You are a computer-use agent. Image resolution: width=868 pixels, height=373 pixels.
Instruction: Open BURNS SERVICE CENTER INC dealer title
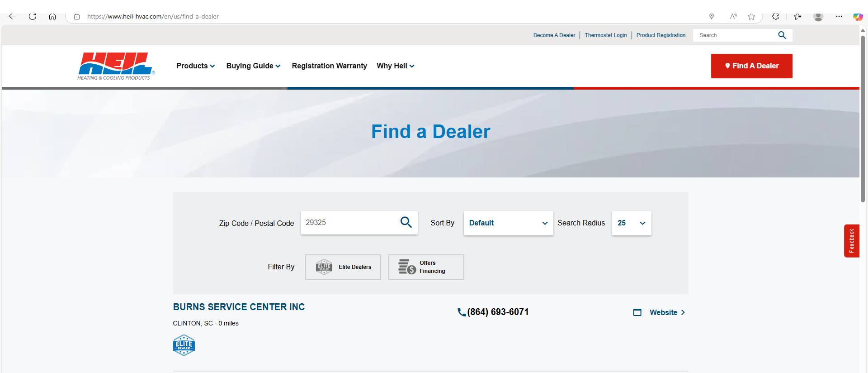tap(239, 307)
